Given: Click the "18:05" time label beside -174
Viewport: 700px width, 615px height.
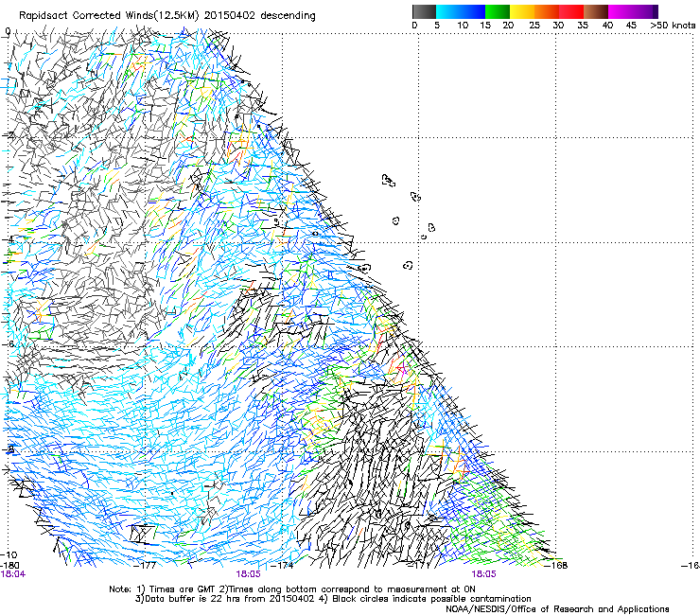Looking at the screenshot, I should pyautogui.click(x=248, y=574).
